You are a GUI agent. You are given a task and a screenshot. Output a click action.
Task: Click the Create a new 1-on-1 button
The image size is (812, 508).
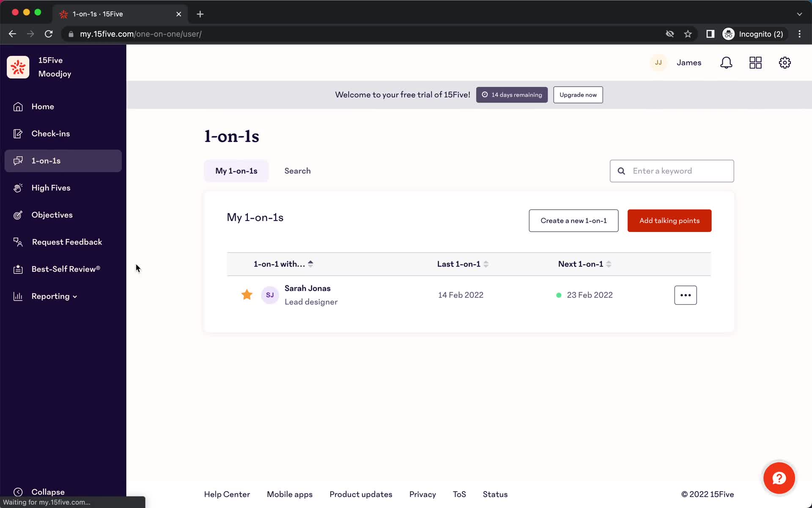(573, 220)
